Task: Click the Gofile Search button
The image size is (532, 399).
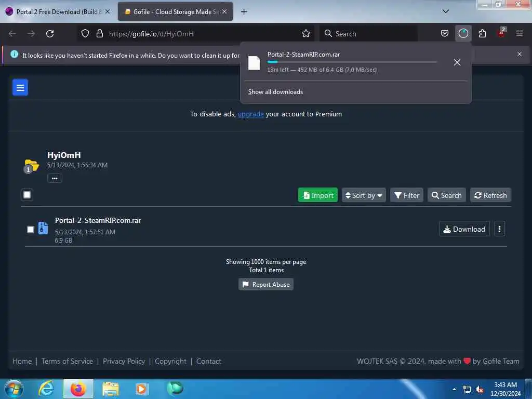Action: (446, 195)
